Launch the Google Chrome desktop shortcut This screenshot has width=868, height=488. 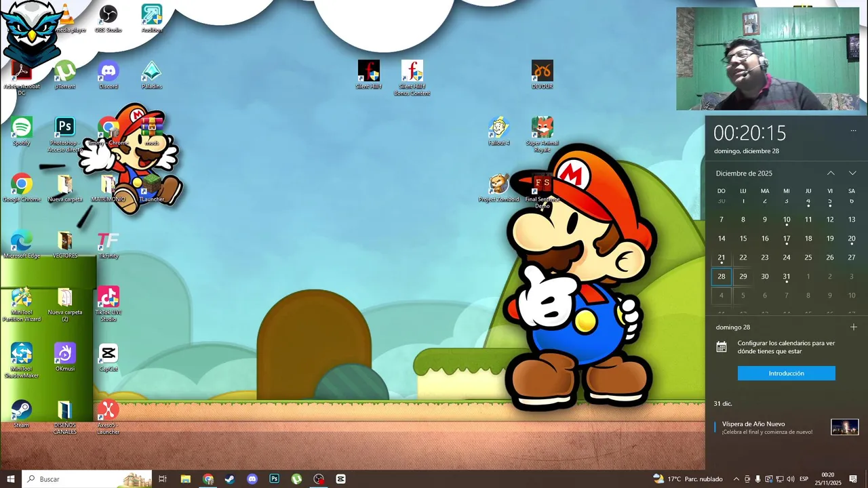click(x=22, y=188)
